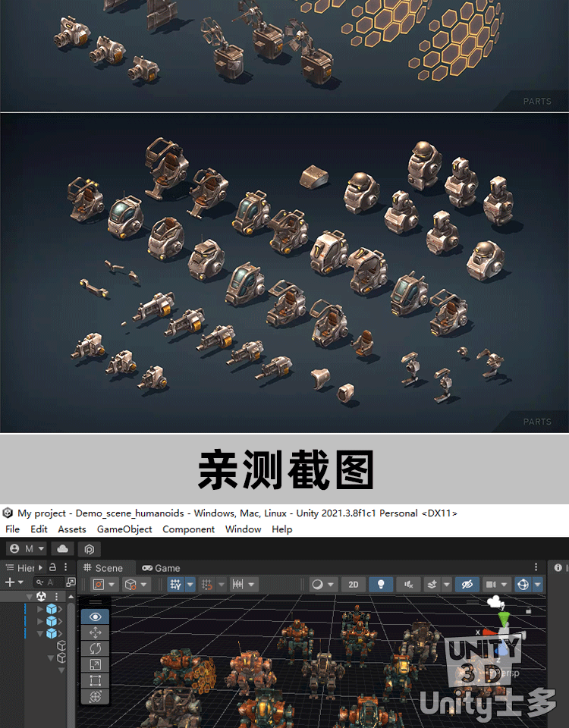569x728 pixels.
Task: Open the grid settings dropdown arrow
Action: pos(190,585)
